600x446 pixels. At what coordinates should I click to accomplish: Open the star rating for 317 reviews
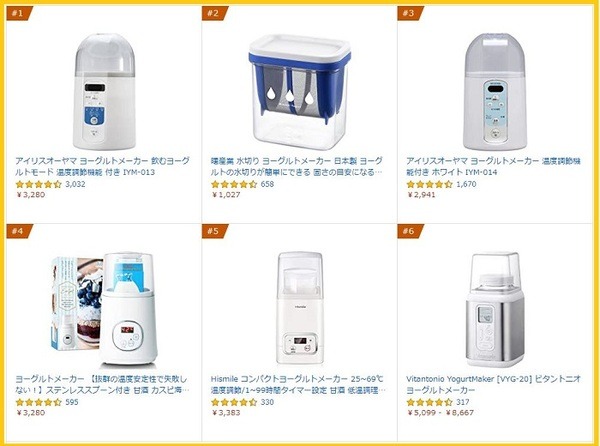[430, 402]
